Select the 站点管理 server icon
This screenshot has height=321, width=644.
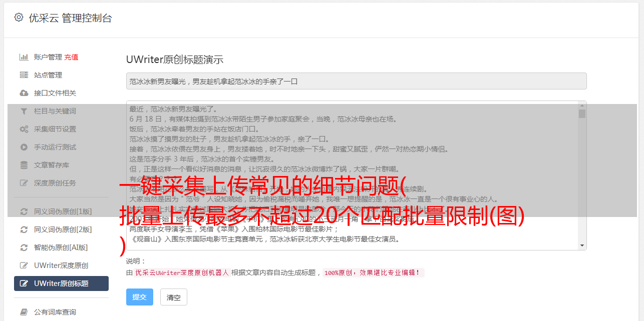click(x=24, y=75)
